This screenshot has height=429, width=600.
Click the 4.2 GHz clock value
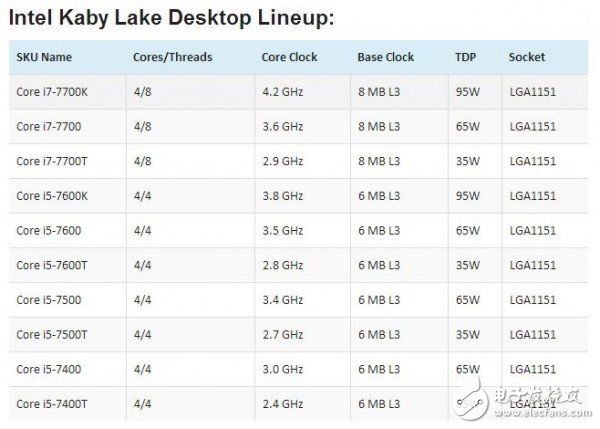click(x=283, y=92)
